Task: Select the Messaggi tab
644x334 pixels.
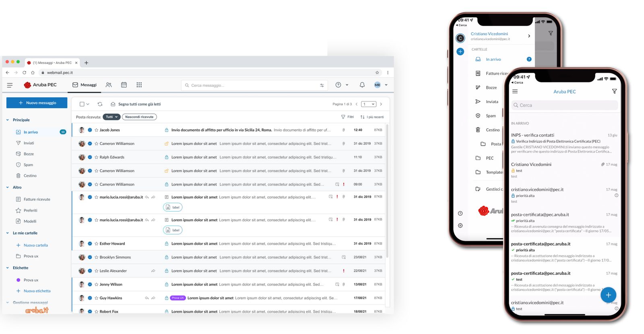Action: coord(85,85)
